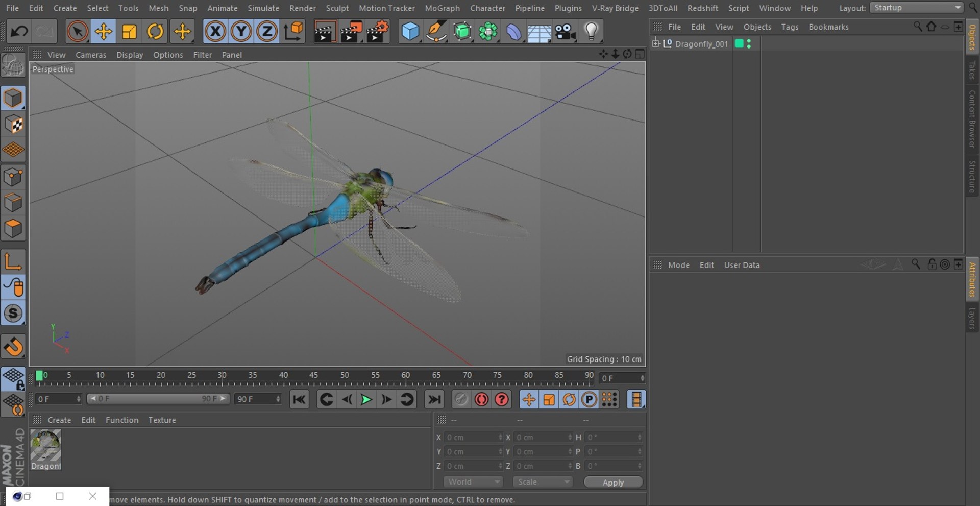The image size is (980, 506).
Task: Switch to the Takes side tab
Action: [x=972, y=70]
